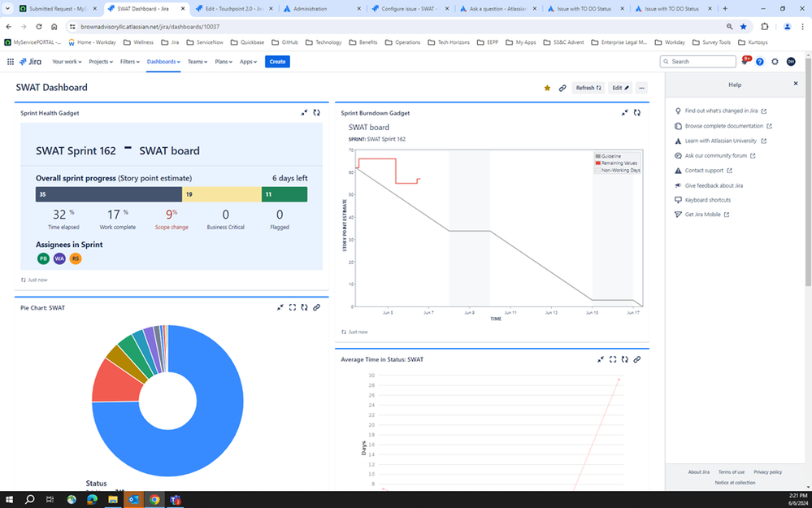
Task: Close the Help panel
Action: click(796, 84)
